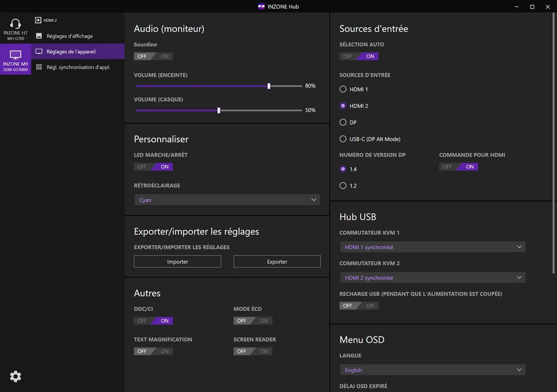Toggle the LED MARCHE/ARRÊT switch
Image resolution: width=557 pixels, height=392 pixels.
click(153, 167)
